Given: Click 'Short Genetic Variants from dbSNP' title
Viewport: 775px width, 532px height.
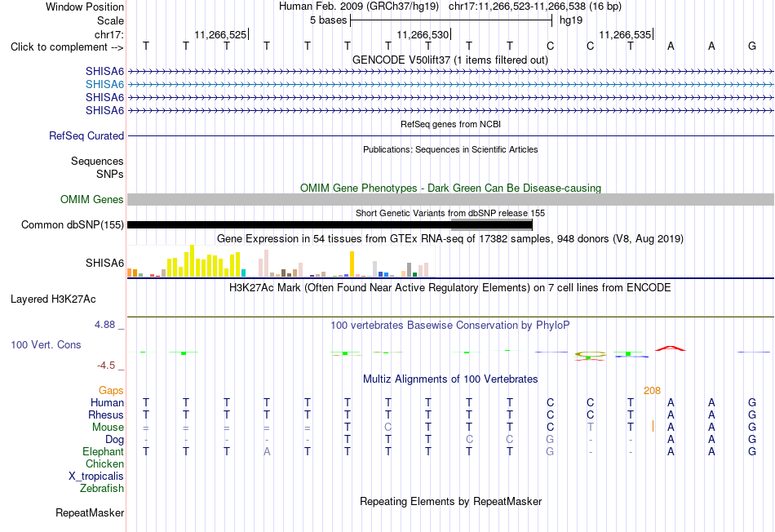Looking at the screenshot, I should [x=449, y=213].
